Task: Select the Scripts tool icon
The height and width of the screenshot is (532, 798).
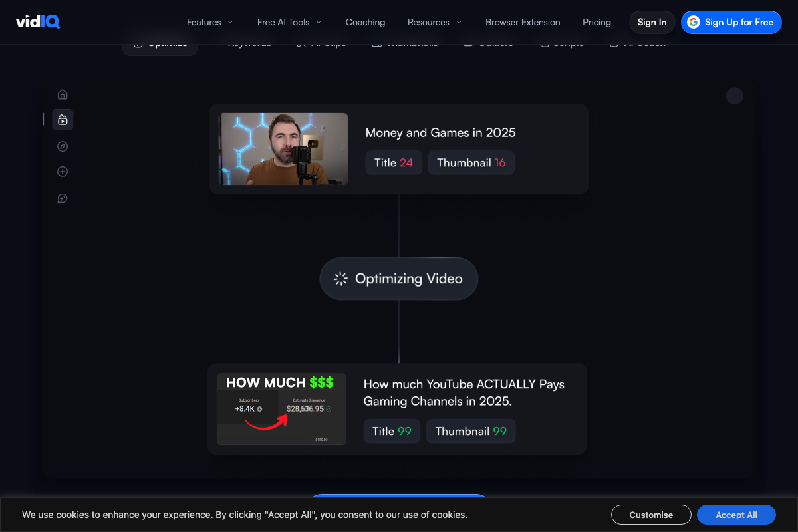Action: point(562,42)
